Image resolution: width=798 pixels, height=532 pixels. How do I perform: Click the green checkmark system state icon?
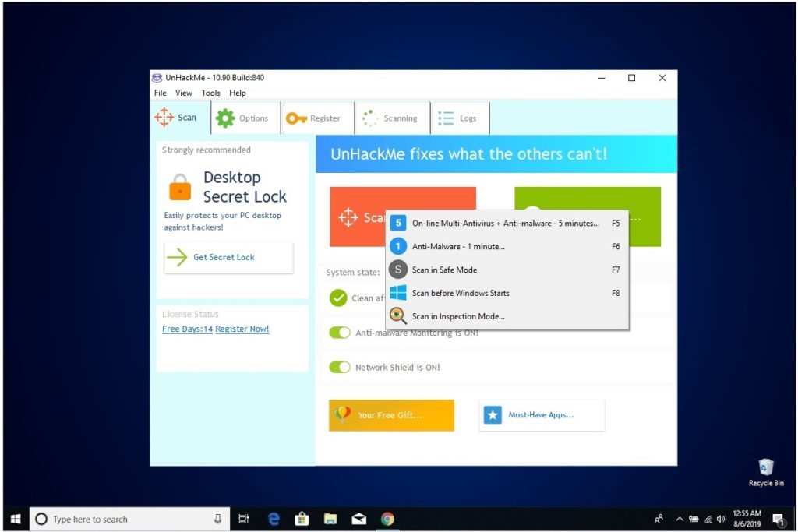click(x=338, y=298)
